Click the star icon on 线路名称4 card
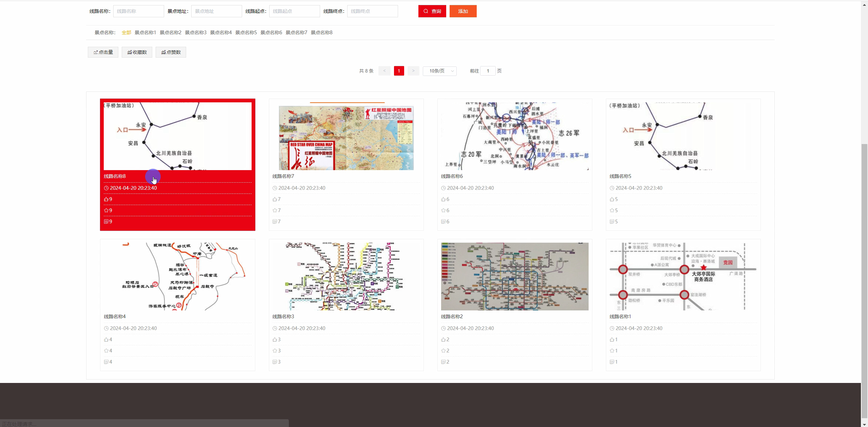Image resolution: width=868 pixels, height=427 pixels. coord(105,350)
